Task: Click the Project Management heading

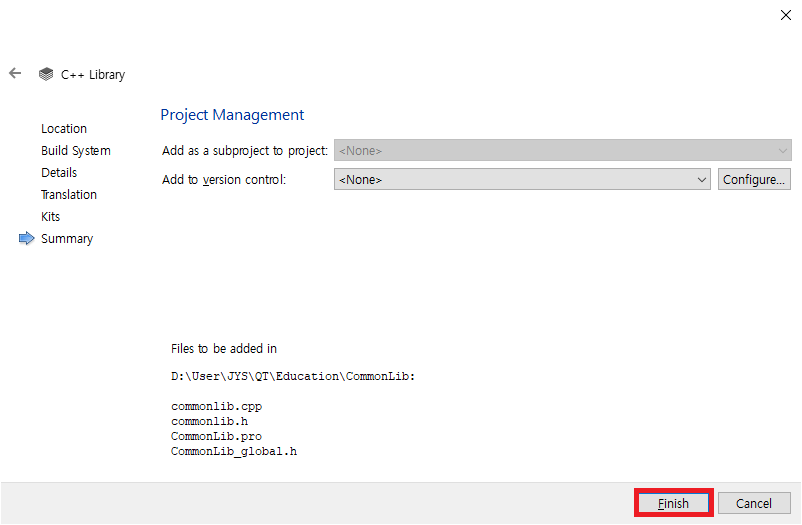Action: (232, 115)
